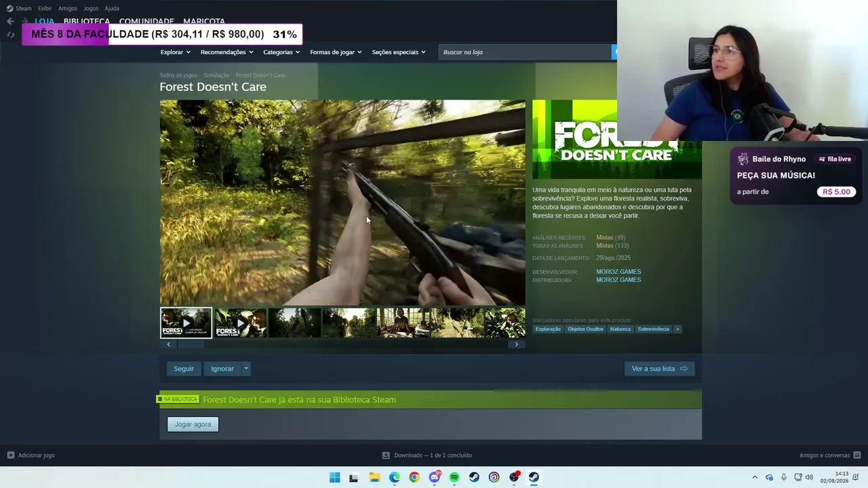Click the Jogar agora button

tap(193, 424)
